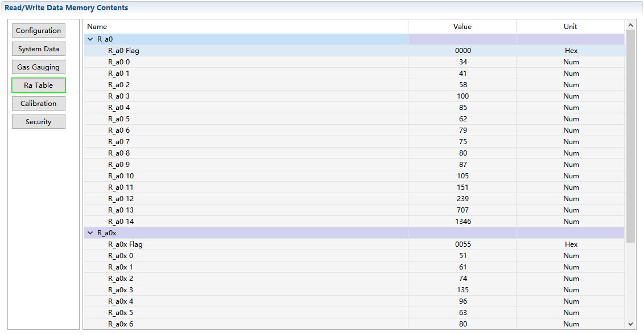Screen dimensions: 644x335
Task: Select the R_a0 12 row name
Action: coord(121,199)
